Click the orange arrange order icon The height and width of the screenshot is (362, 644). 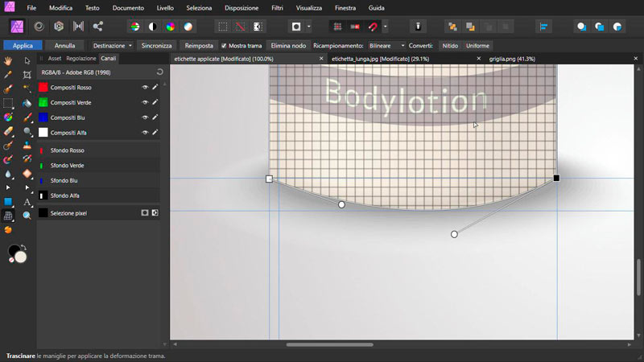(452, 27)
